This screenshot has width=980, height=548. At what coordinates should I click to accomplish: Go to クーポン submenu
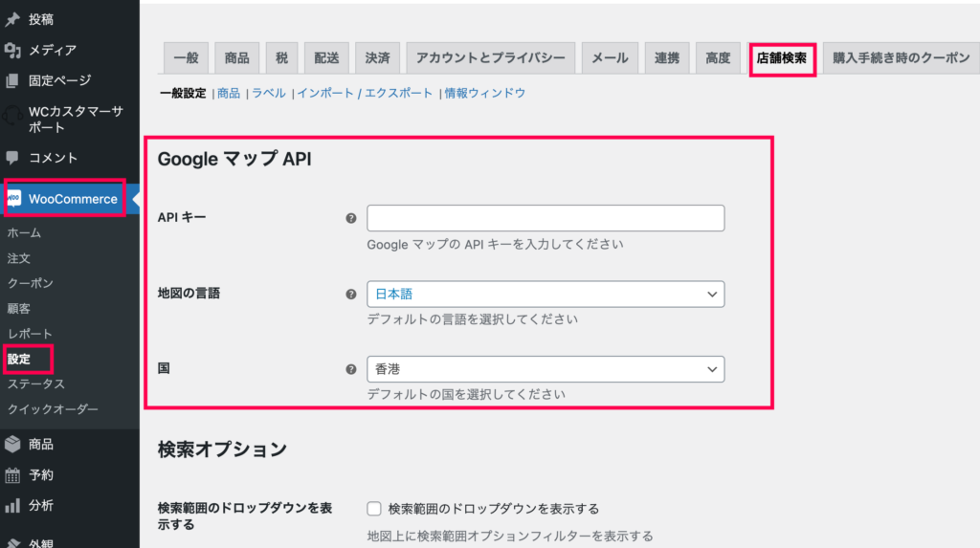(x=30, y=284)
